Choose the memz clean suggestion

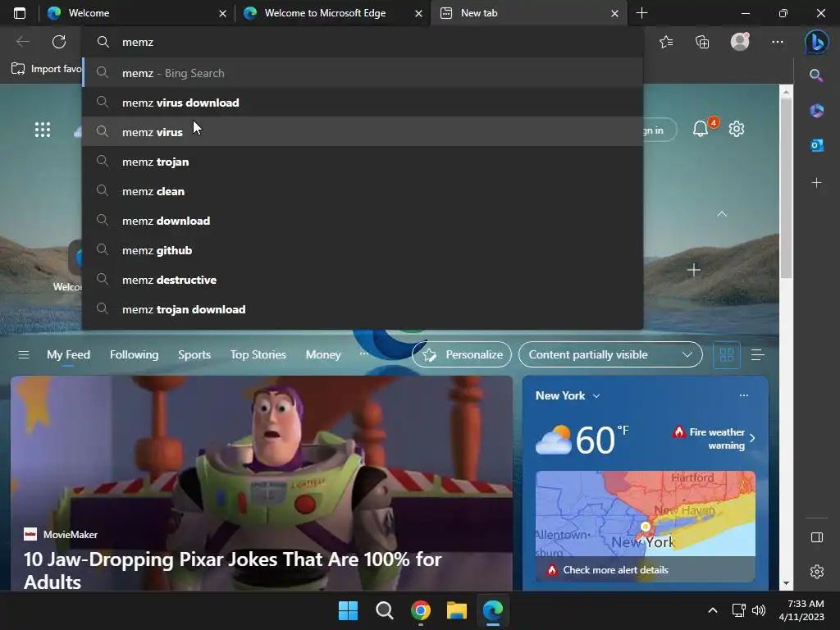point(363,191)
